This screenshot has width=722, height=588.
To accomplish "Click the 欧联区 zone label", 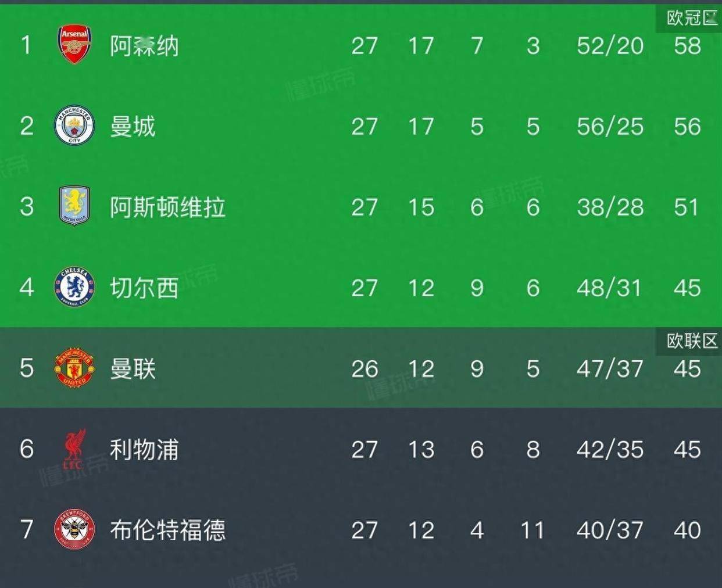I will point(691,341).
